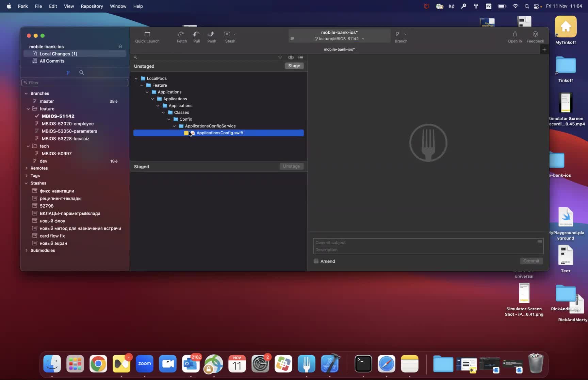The image size is (588, 380).
Task: Expand the Tags section
Action: [x=26, y=176]
